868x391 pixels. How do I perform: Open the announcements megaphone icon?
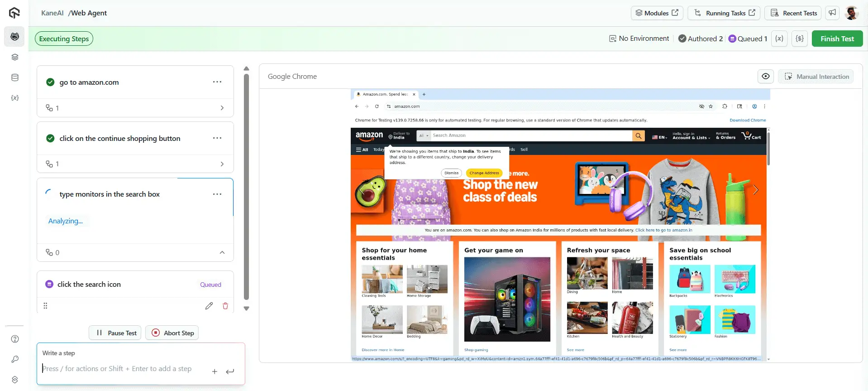coord(832,13)
